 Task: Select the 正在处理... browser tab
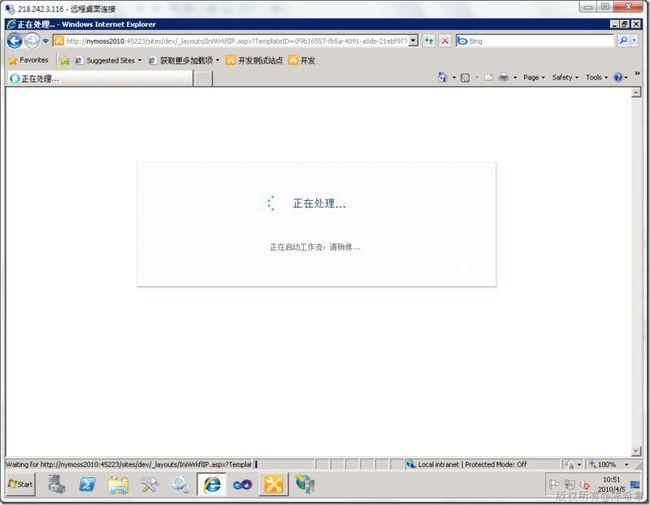click(x=100, y=78)
